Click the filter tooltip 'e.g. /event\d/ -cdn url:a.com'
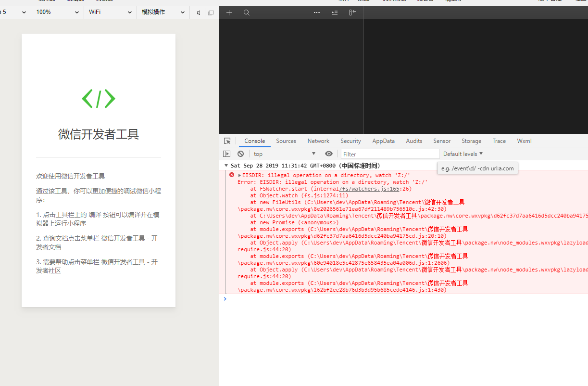588x386 pixels. point(477,168)
